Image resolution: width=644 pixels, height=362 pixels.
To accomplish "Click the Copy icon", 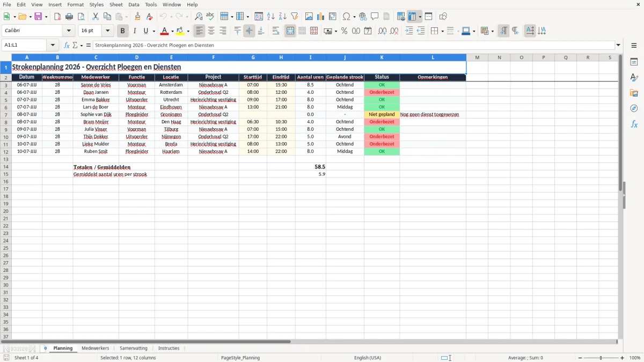I will 107,17.
